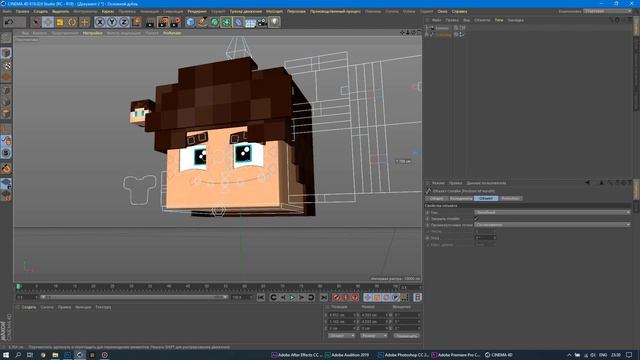The width and height of the screenshot is (640, 360).
Task: Open Adobe Photoshop from taskbar
Action: (403, 355)
